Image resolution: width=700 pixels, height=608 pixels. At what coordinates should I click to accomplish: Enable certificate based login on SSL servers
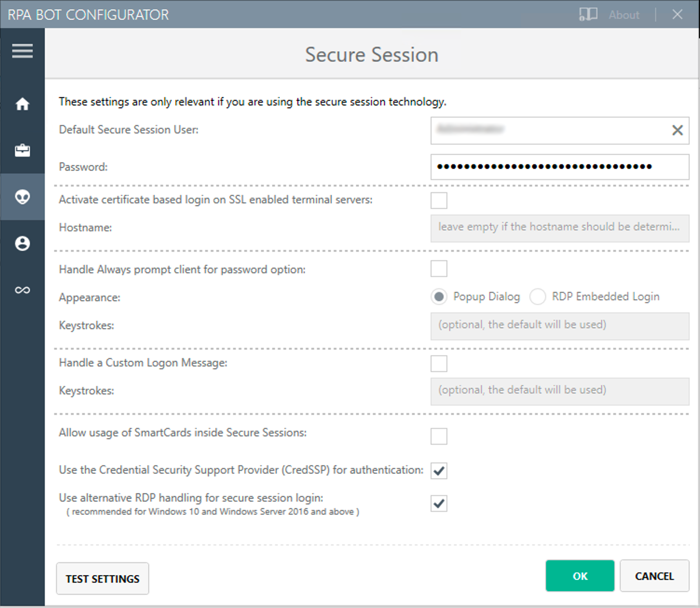pos(439,200)
